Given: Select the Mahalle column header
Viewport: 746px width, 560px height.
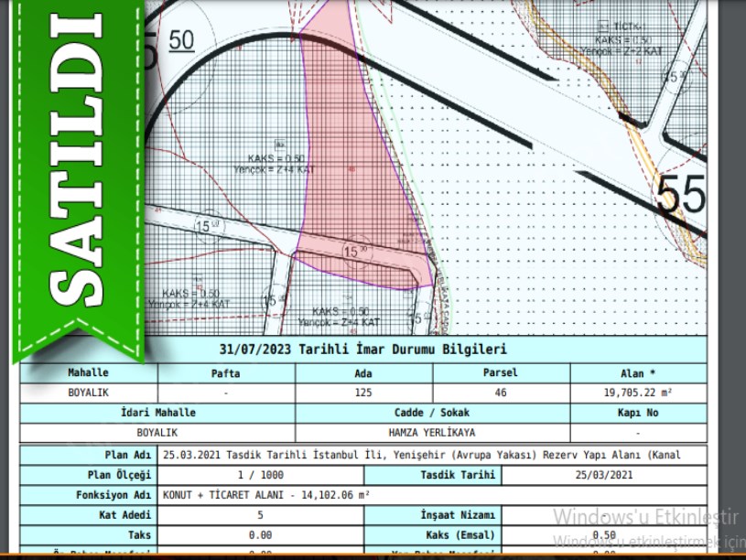Looking at the screenshot, I should [x=88, y=373].
